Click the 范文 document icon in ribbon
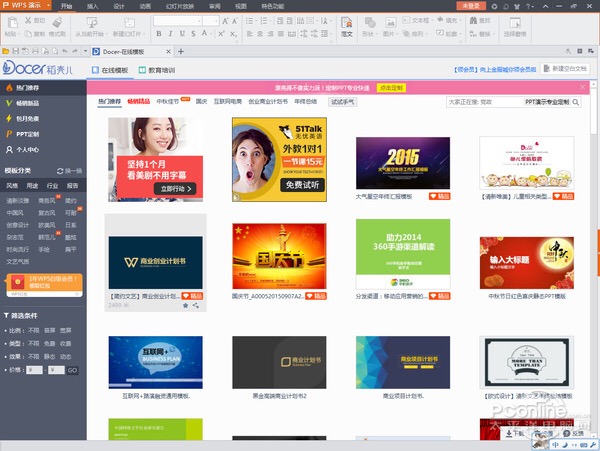The height and width of the screenshot is (451, 600). 347,23
